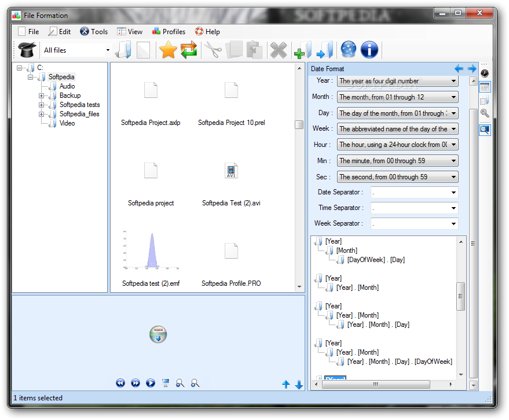Select Softpedia Profile.PRO file
509x420 pixels.
click(231, 283)
